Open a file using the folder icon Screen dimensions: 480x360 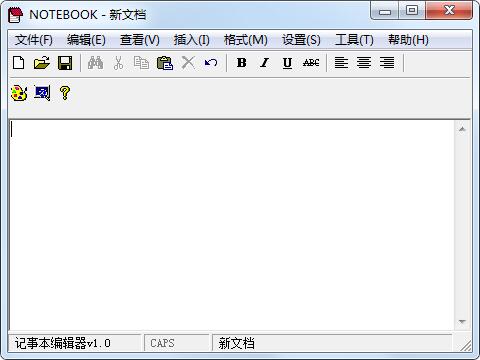[42, 63]
